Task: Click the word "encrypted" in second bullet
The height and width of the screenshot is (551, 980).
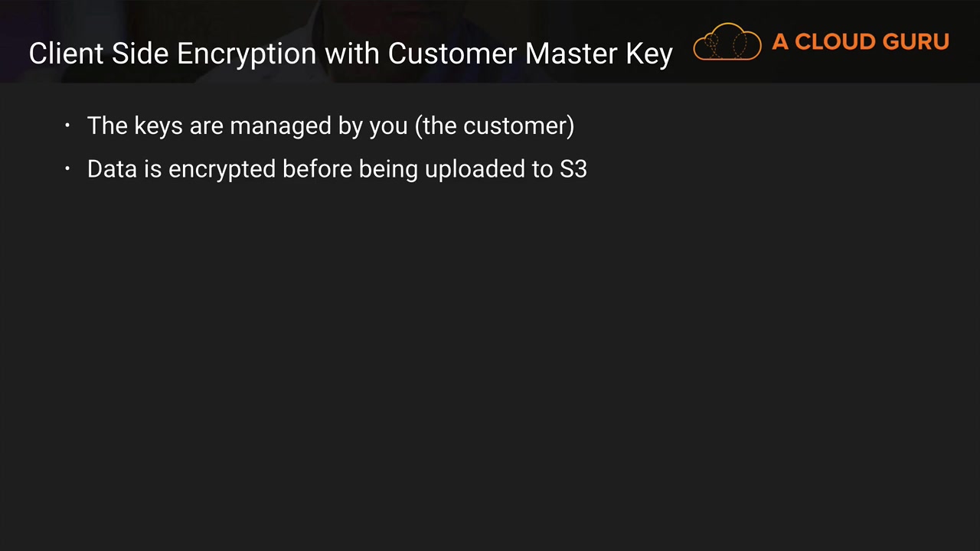Action: (222, 169)
